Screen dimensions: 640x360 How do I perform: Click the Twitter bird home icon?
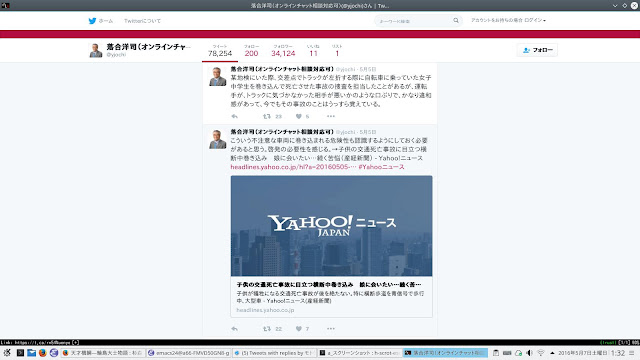[x=92, y=21]
